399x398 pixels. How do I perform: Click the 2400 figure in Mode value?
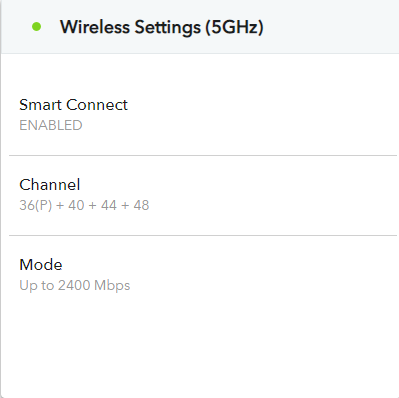coord(74,285)
